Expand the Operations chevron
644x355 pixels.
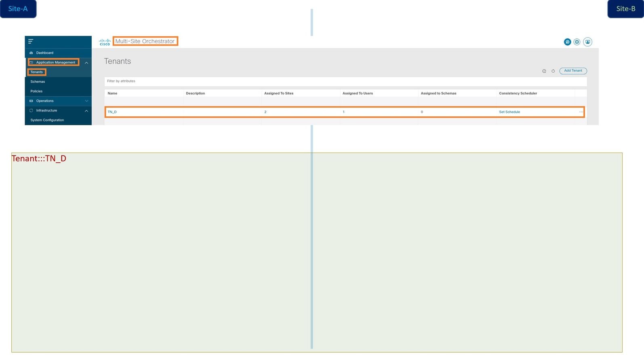point(86,101)
